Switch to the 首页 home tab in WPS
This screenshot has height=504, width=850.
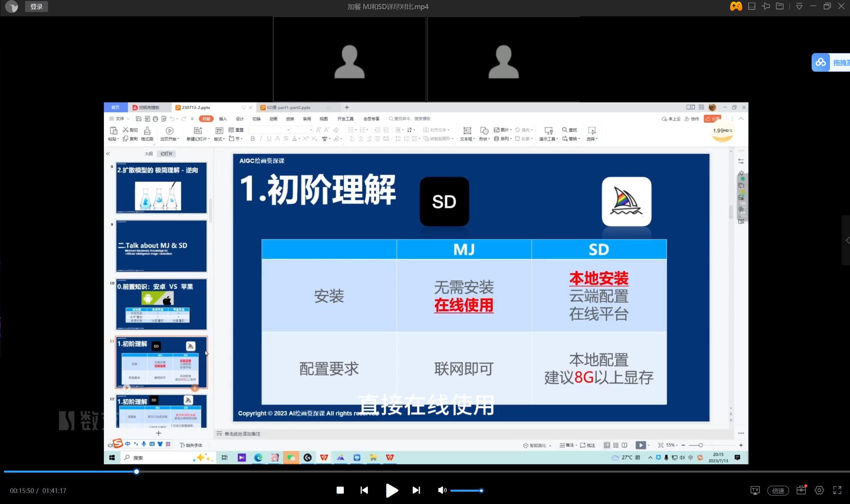[116, 107]
